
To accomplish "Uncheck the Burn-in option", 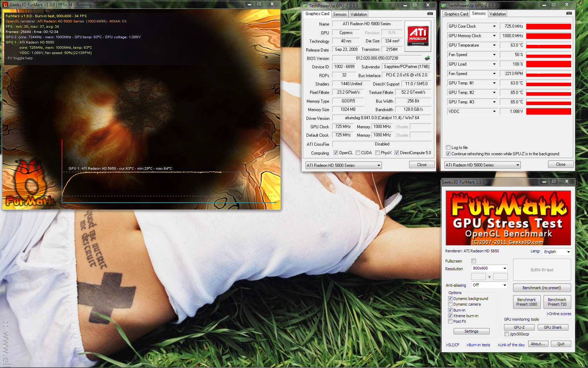I will coord(450,310).
